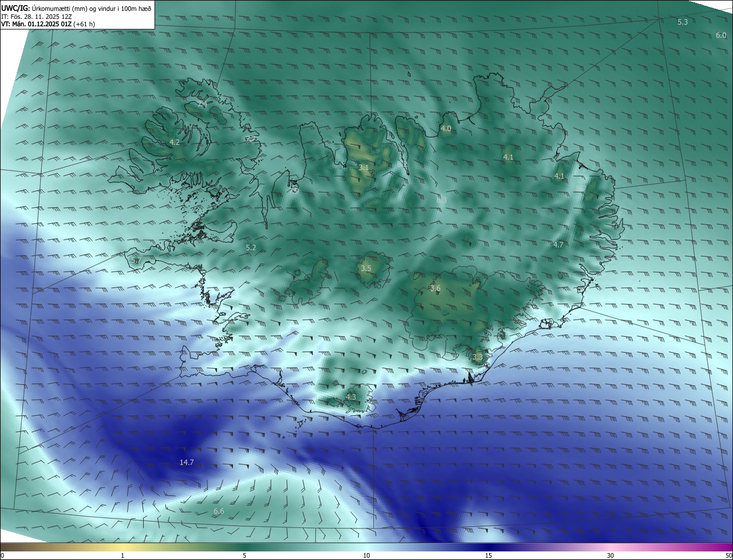Click the 3.6 value label
The height and width of the screenshot is (560, 733).
tap(435, 289)
